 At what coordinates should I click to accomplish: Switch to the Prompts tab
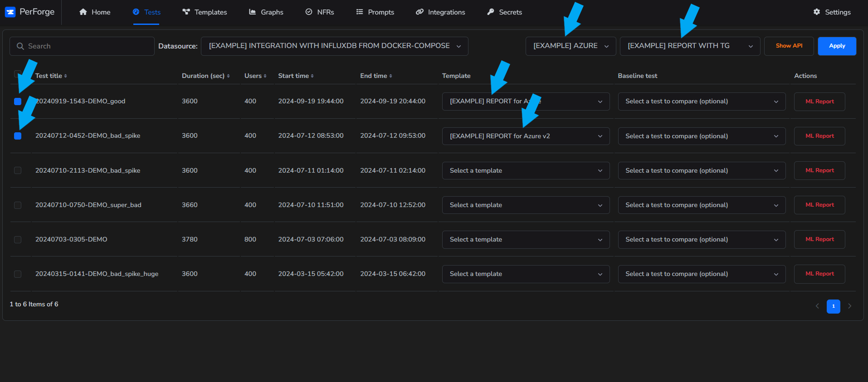(x=375, y=12)
